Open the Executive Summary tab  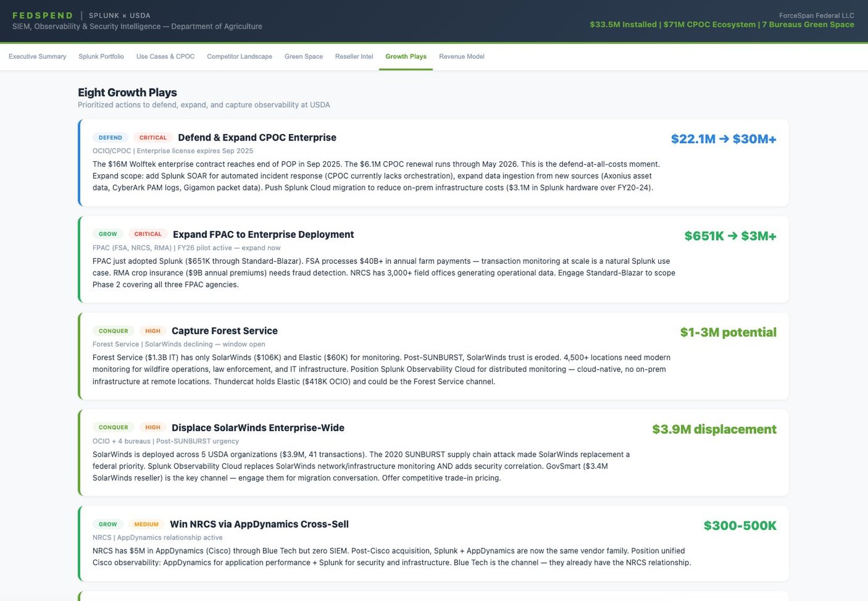click(x=37, y=56)
